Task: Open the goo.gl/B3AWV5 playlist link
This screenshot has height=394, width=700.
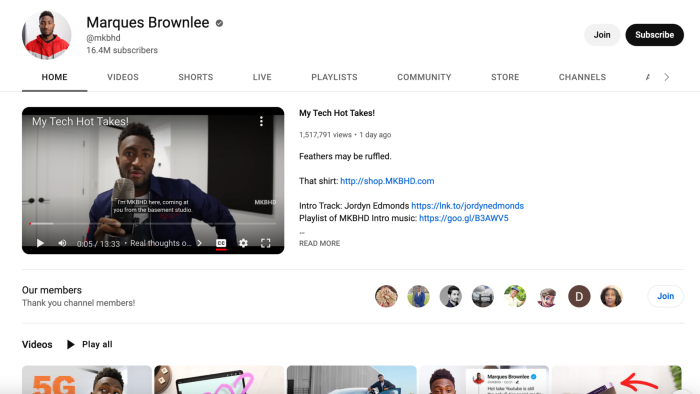Action: coord(464,218)
